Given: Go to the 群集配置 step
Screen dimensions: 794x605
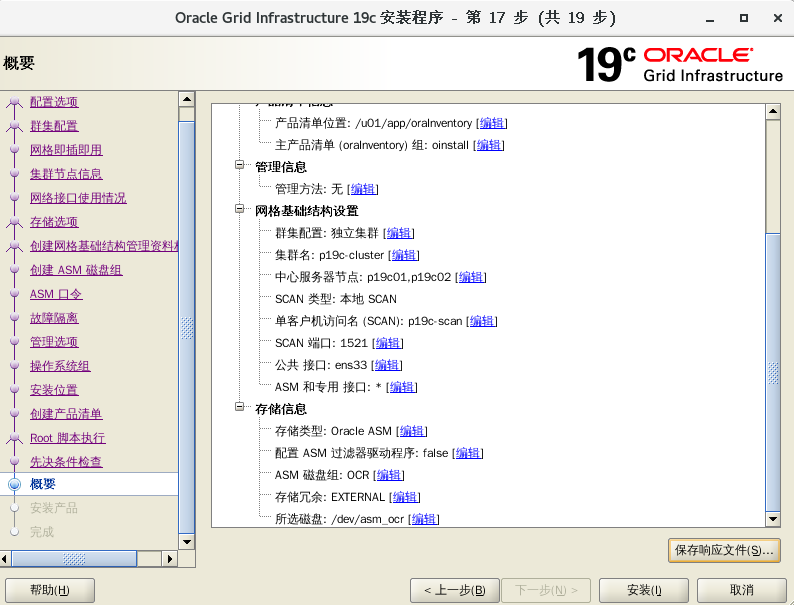Looking at the screenshot, I should tap(54, 126).
